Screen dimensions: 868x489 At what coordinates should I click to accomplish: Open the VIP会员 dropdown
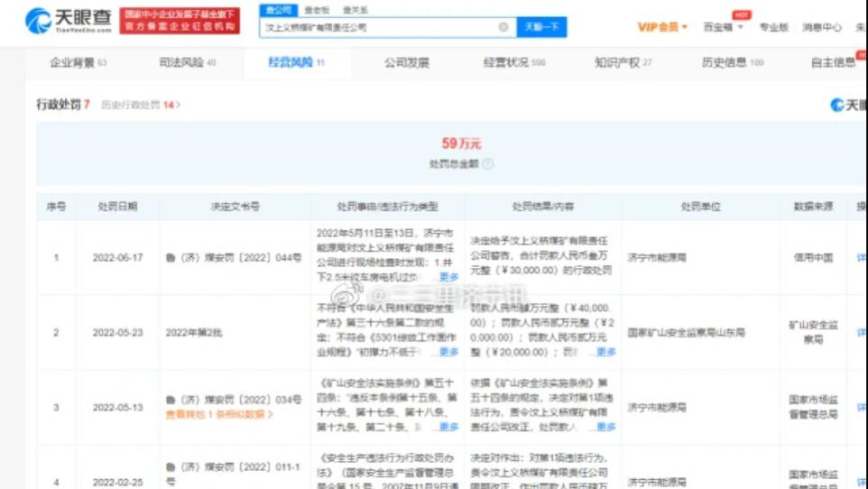662,26
